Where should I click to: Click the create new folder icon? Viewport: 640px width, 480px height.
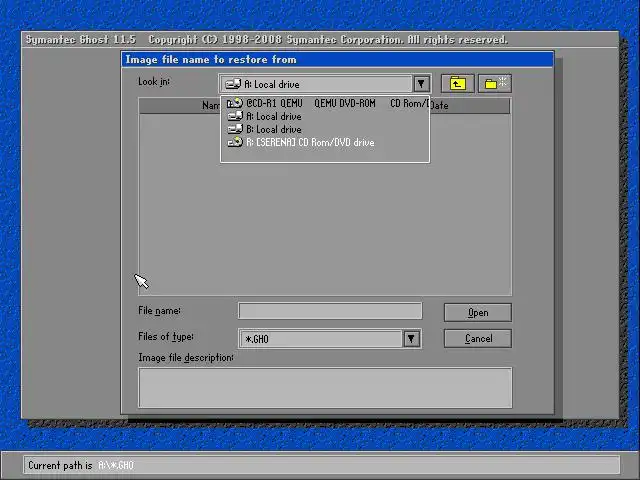[x=495, y=84]
